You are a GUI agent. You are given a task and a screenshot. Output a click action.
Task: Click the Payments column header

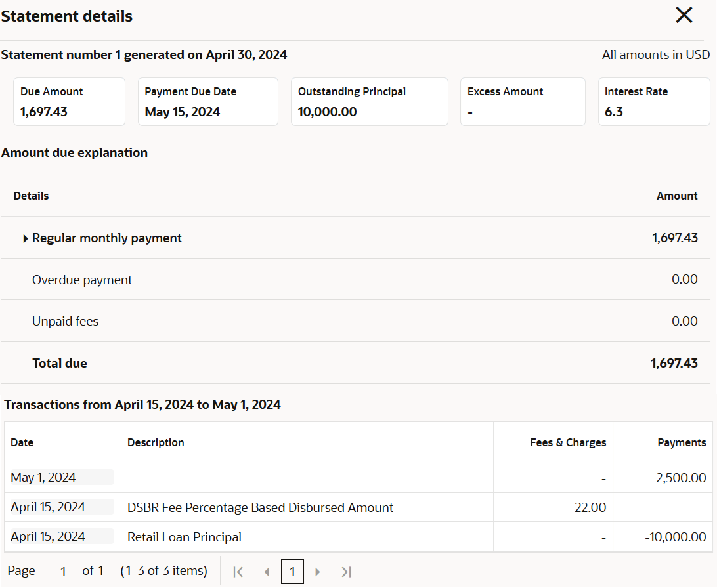coord(682,442)
